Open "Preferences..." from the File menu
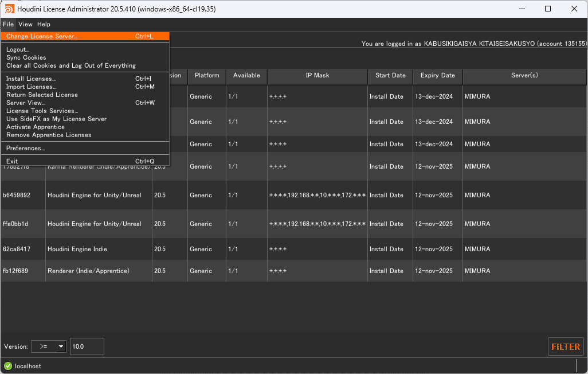The height and width of the screenshot is (374, 588). (25, 148)
